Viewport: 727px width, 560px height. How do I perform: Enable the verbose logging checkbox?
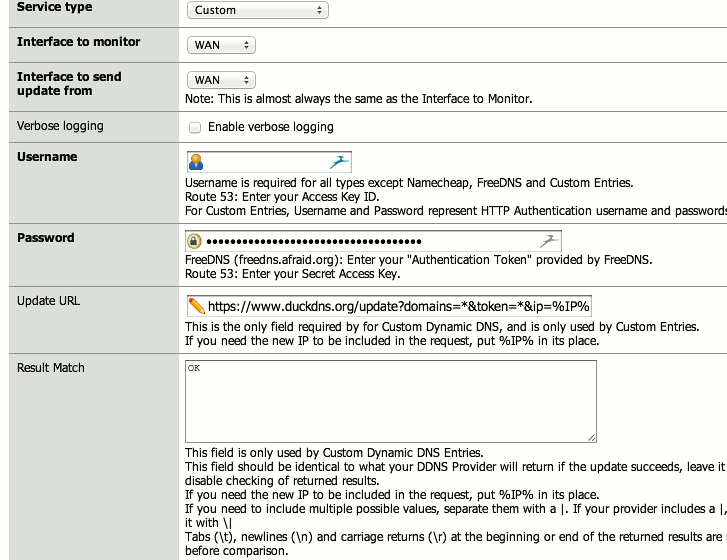196,127
